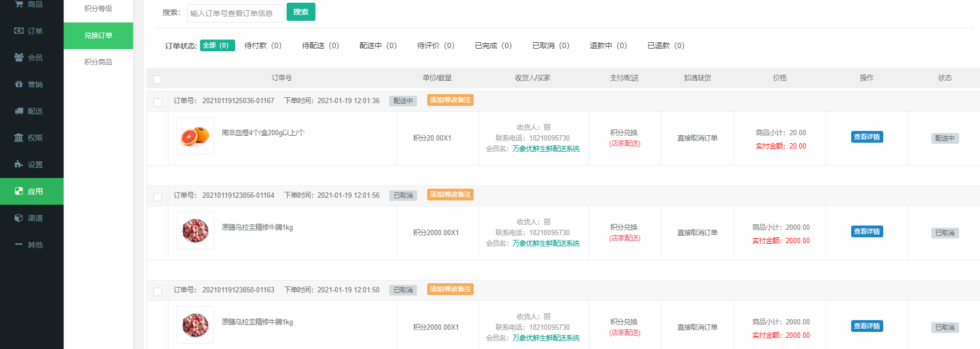Toggle the select-all checkbox in table header

[x=157, y=80]
